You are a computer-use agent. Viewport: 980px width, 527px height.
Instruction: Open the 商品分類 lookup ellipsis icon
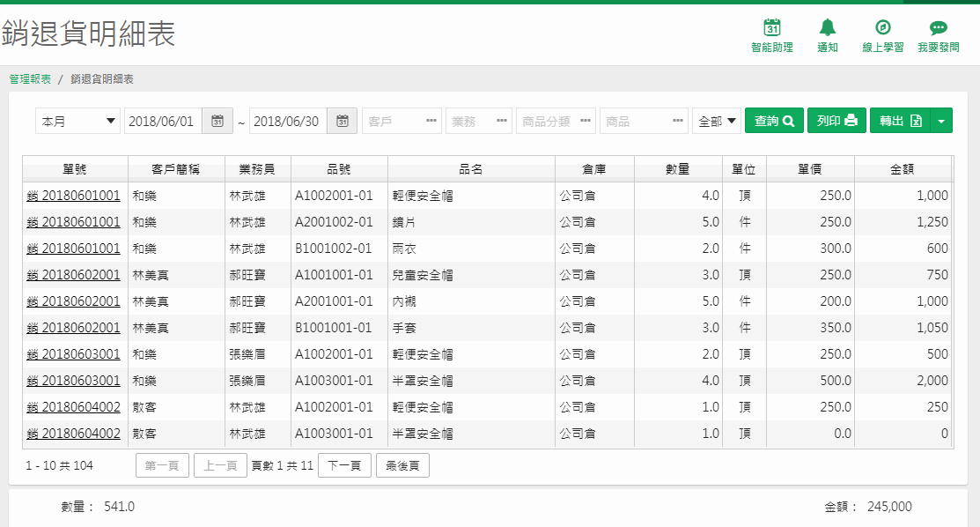585,121
